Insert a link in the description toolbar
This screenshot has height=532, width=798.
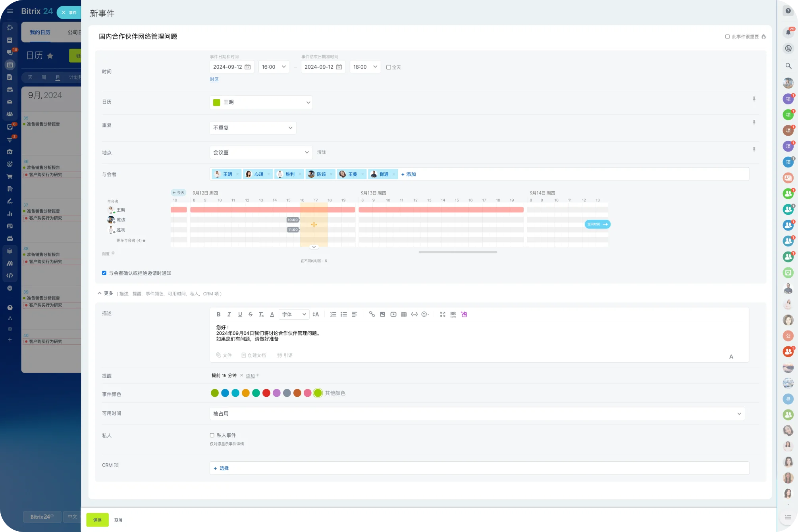(372, 314)
